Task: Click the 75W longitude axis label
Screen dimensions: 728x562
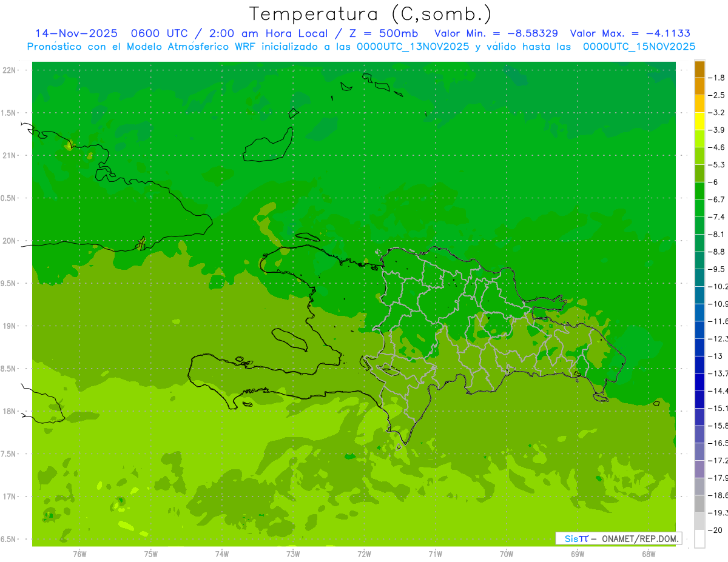Action: pos(150,554)
